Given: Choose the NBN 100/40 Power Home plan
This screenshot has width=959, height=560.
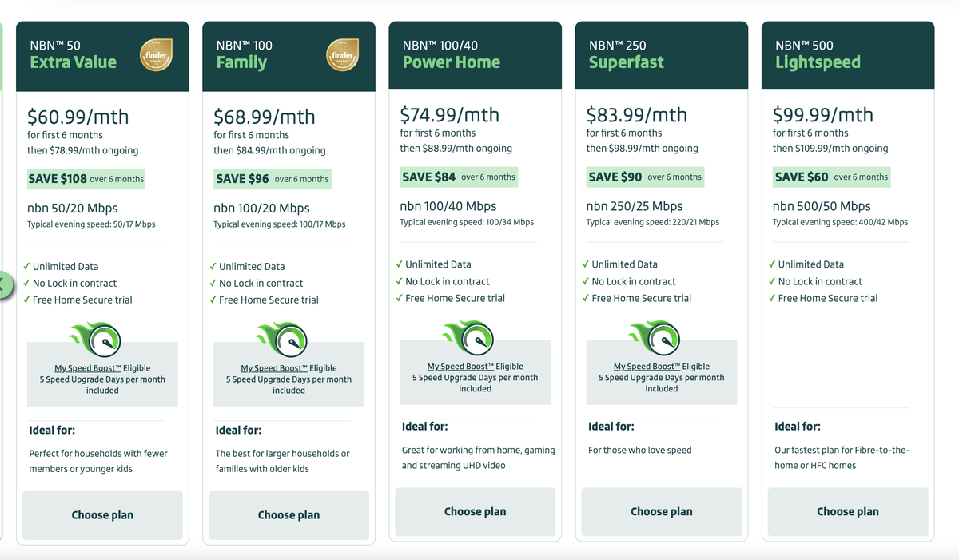Looking at the screenshot, I should (x=475, y=511).
